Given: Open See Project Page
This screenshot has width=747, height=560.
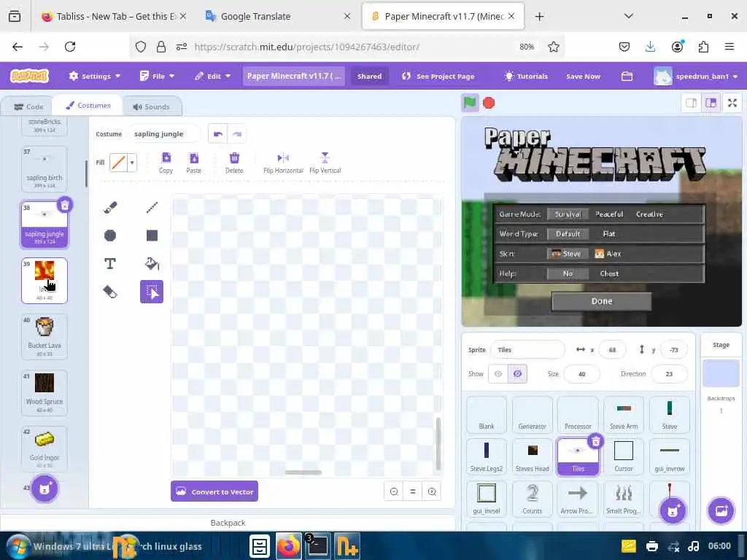Looking at the screenshot, I should pos(438,76).
